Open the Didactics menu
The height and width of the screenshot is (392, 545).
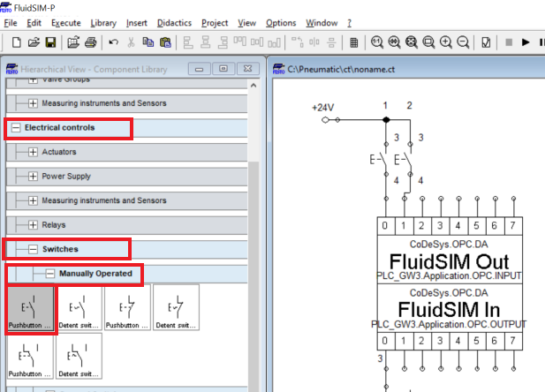[172, 22]
